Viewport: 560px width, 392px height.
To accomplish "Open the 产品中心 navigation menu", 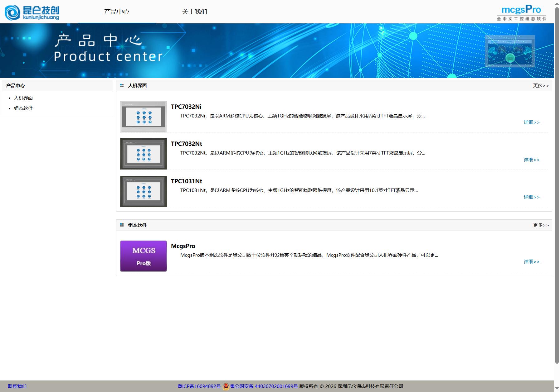I will coord(117,12).
